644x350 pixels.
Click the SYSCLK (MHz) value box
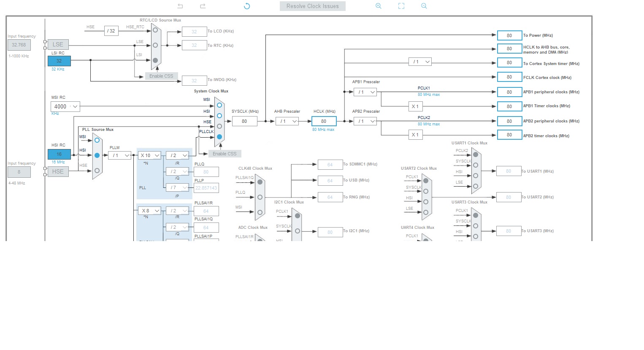pyautogui.click(x=244, y=121)
